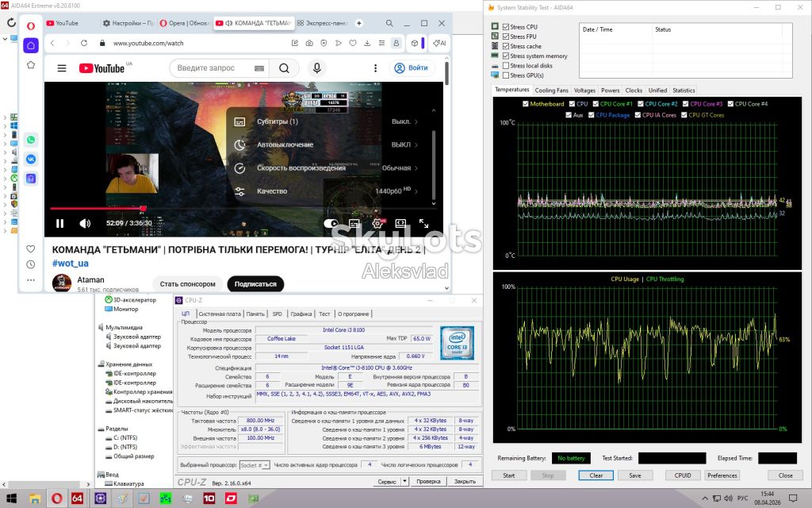The height and width of the screenshot is (508, 812).
Task: Open the VK sidebar messenger
Action: (31, 159)
